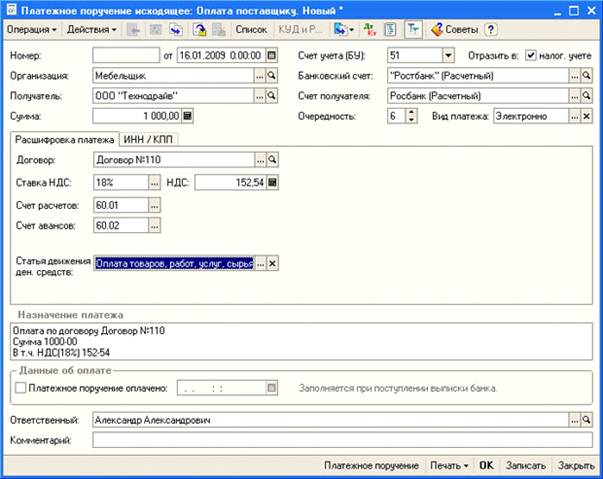Open the Счет расчетов ellipsis button
Screen dimensions: 603x479
click(154, 206)
